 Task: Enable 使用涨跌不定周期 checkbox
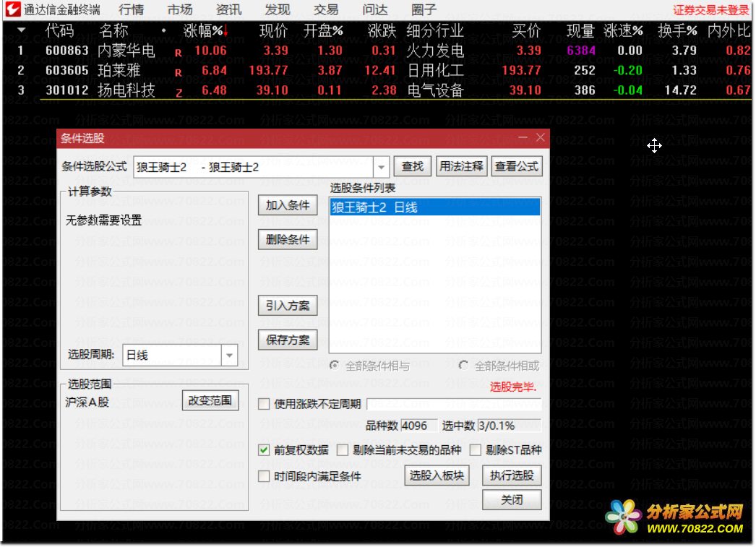[x=264, y=405]
